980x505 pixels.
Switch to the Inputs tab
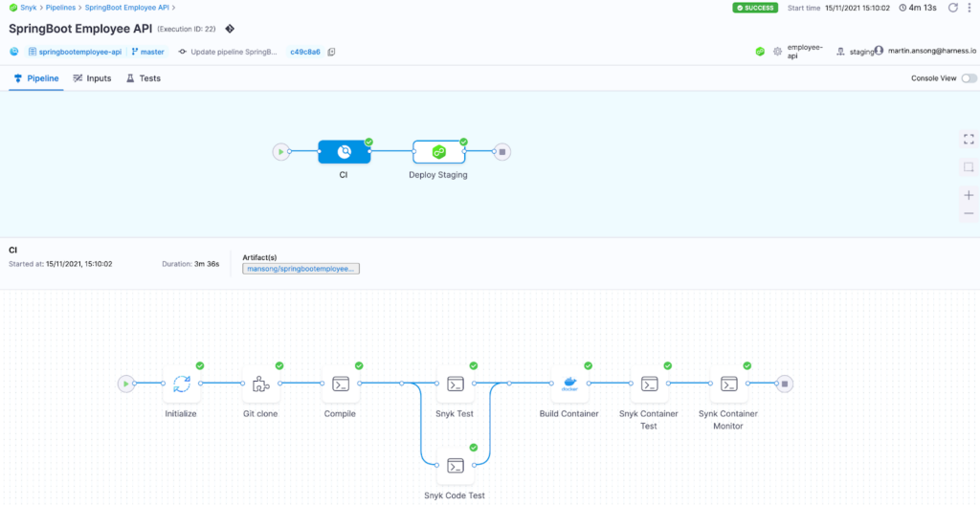[92, 78]
